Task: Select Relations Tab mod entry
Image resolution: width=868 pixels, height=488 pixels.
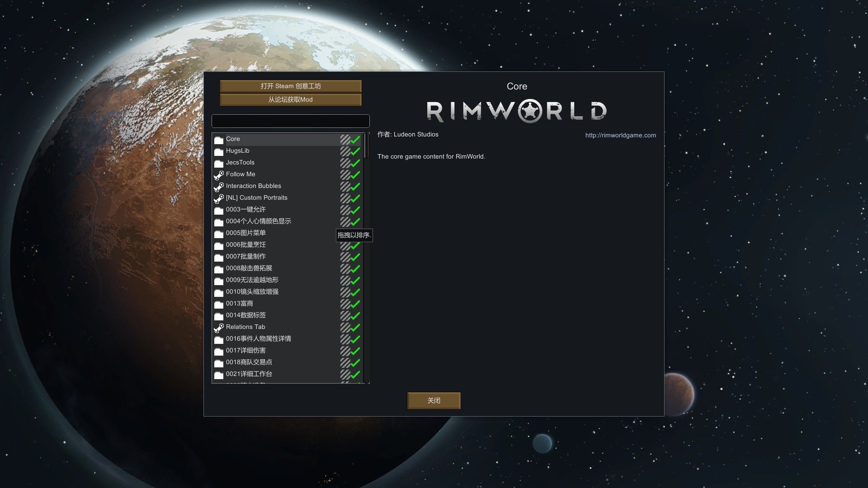Action: tap(288, 328)
